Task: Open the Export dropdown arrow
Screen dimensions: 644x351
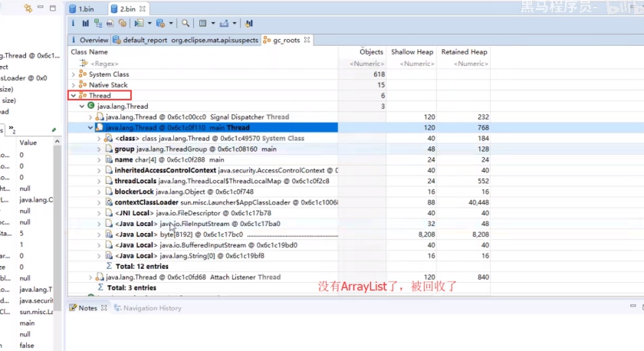Action: [235, 24]
